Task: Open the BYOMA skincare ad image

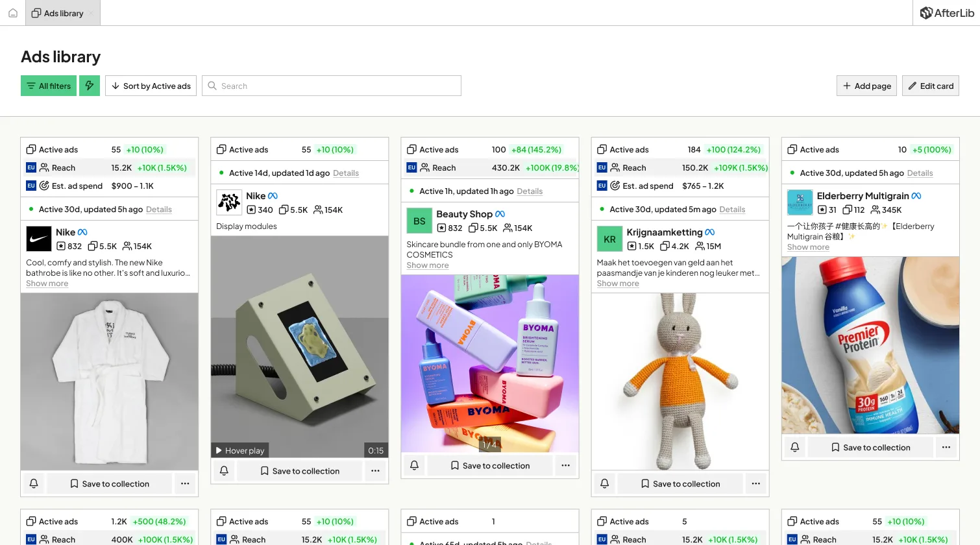Action: 490,363
